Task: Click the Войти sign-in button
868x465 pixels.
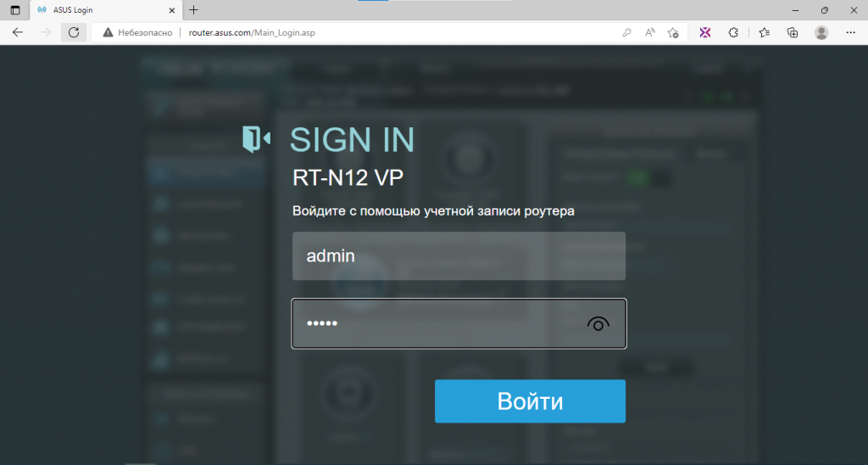Action: click(x=530, y=401)
